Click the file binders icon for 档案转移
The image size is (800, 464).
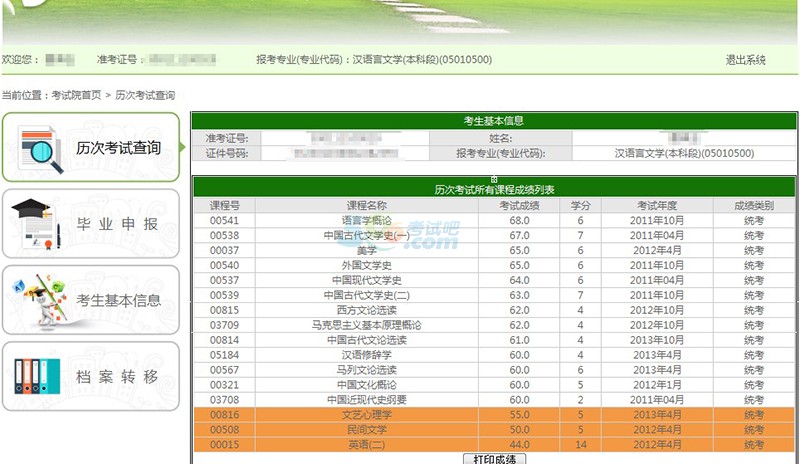[x=37, y=377]
